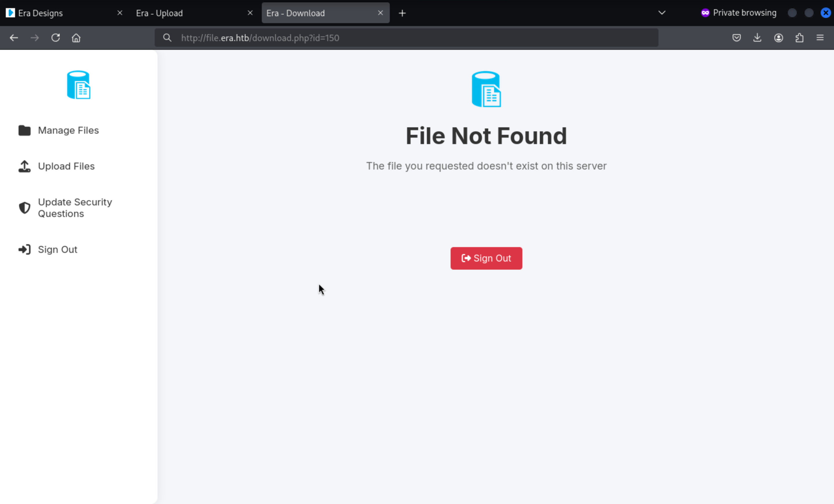Open the Firefox hamburger application menu
The width and height of the screenshot is (834, 504).
point(820,38)
